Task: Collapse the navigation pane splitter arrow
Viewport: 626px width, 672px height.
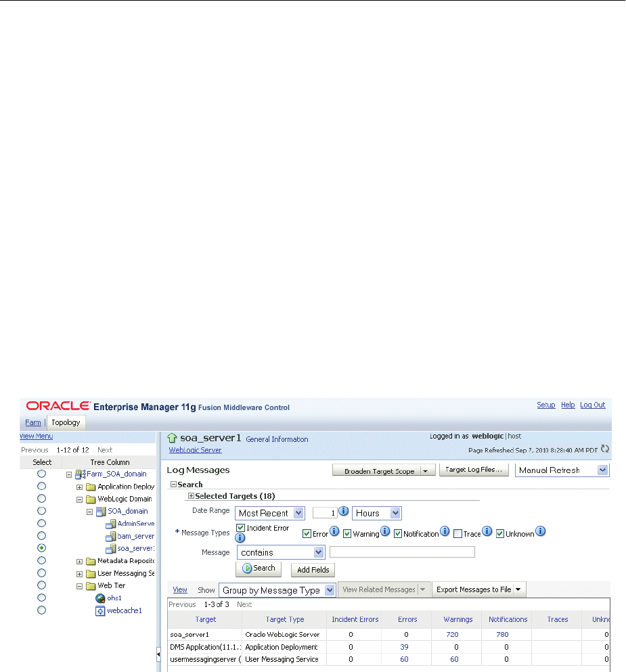Action: (158, 654)
